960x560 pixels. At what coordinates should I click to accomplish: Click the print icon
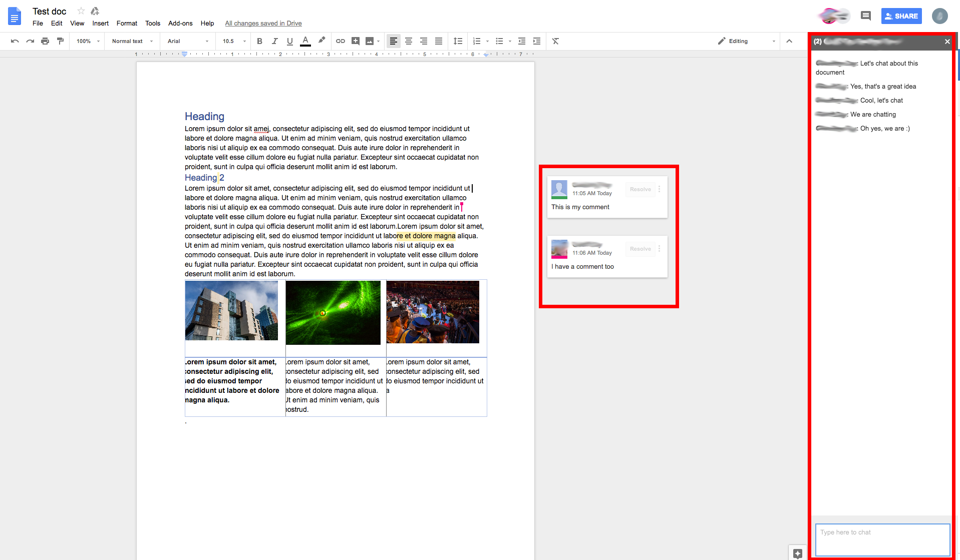(x=45, y=41)
